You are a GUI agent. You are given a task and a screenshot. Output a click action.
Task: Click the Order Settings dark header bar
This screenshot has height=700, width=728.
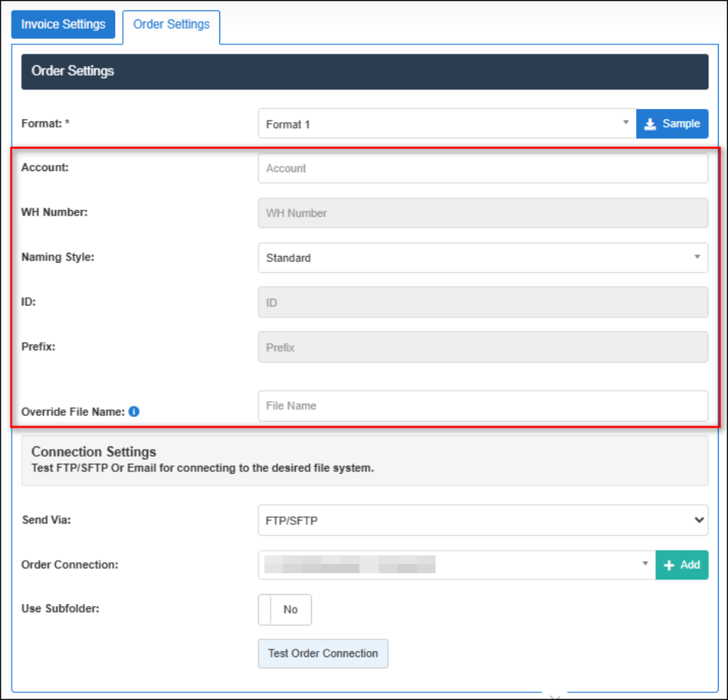coord(364,72)
